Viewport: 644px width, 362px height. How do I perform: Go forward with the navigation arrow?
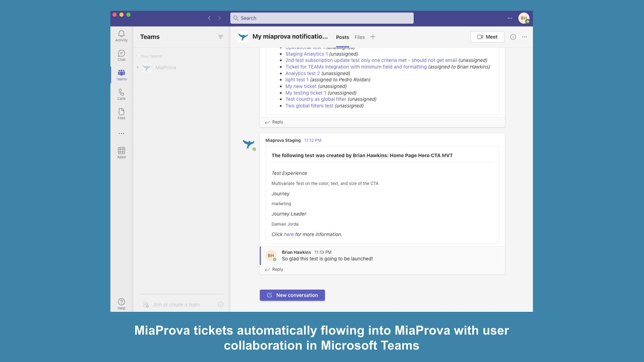point(219,18)
